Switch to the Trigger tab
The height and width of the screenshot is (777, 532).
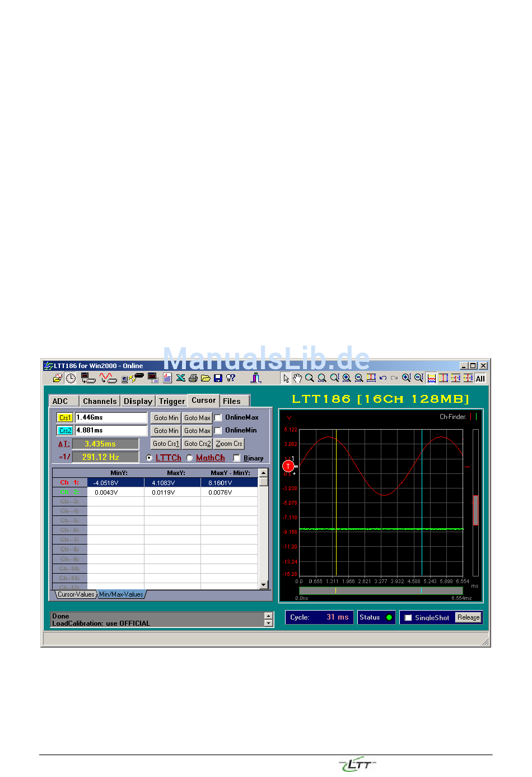[x=171, y=401]
